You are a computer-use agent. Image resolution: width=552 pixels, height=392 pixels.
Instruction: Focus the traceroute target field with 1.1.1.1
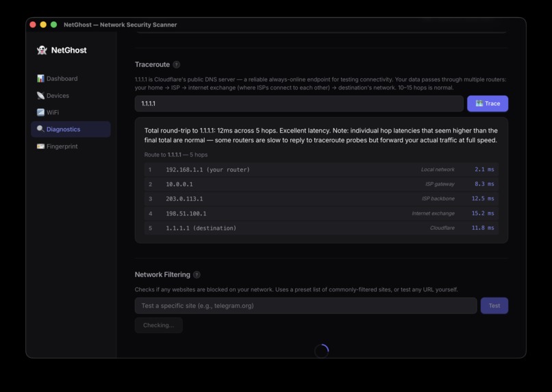tap(299, 103)
